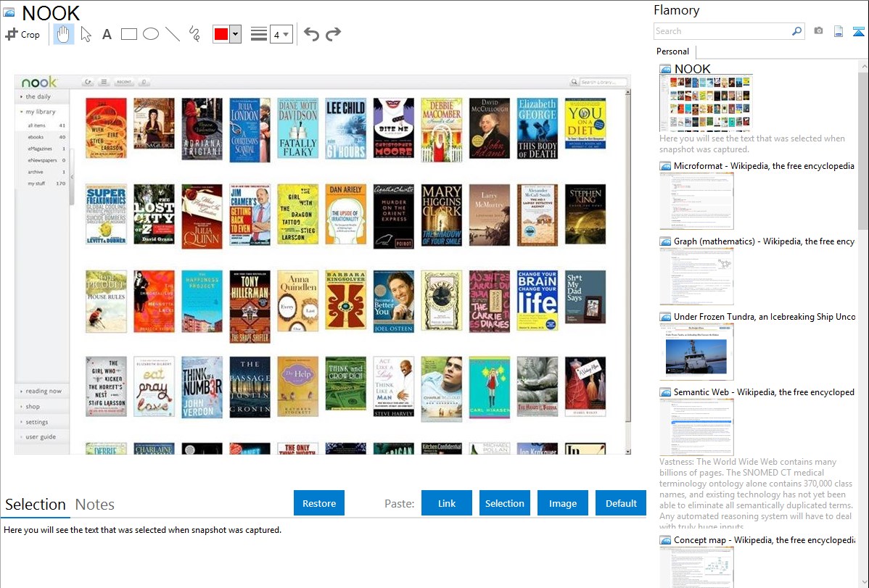This screenshot has height=588, width=869.
Task: Expand the daily in nook sidebar
Action: click(x=38, y=96)
